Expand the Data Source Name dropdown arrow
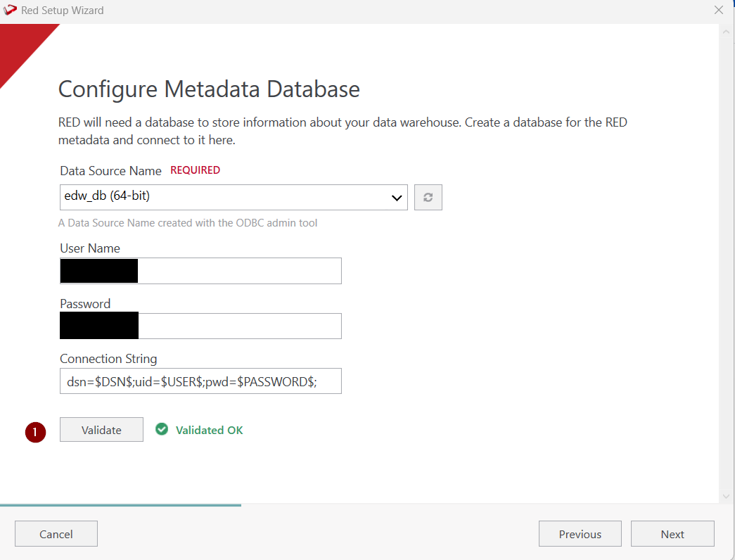The width and height of the screenshot is (735, 560). [396, 198]
